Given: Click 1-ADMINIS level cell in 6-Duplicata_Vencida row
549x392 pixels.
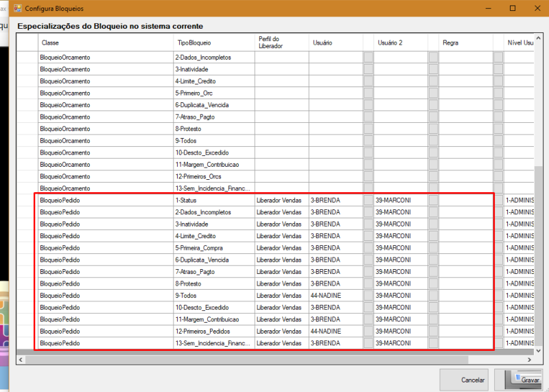Looking at the screenshot, I should [519, 260].
